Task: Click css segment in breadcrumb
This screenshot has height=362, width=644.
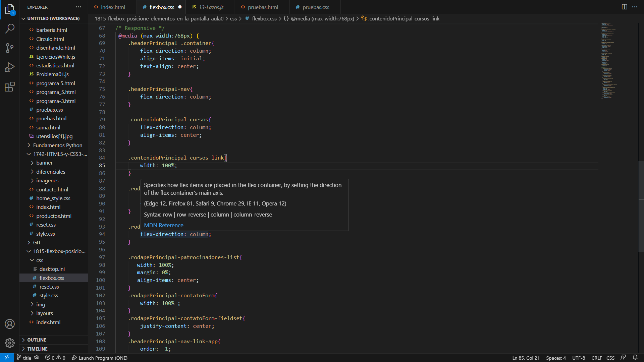Action: [x=233, y=18]
